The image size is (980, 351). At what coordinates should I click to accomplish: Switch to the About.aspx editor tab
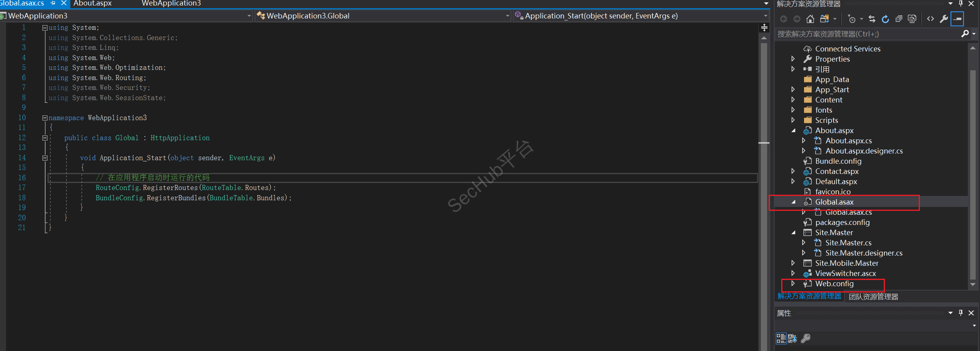[93, 4]
